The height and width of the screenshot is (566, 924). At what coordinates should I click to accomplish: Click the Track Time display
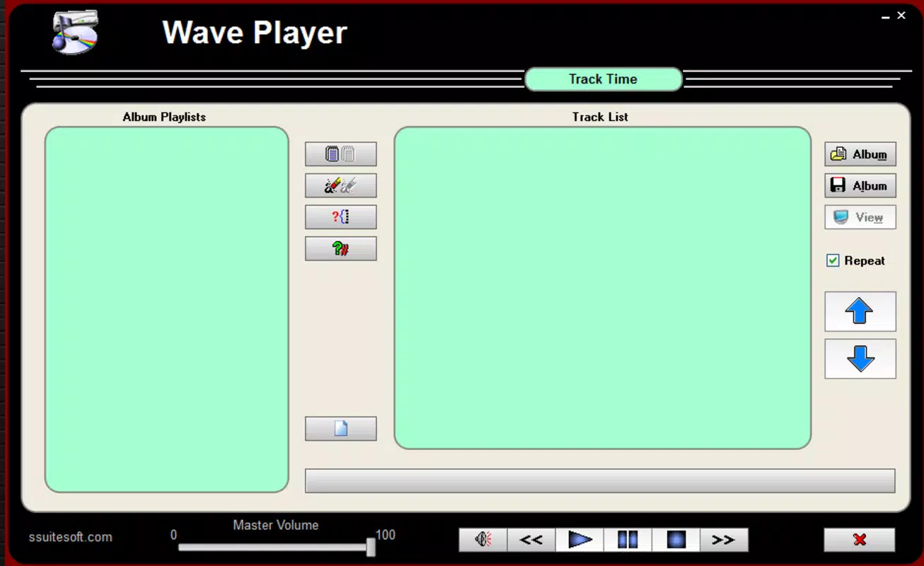pos(604,79)
